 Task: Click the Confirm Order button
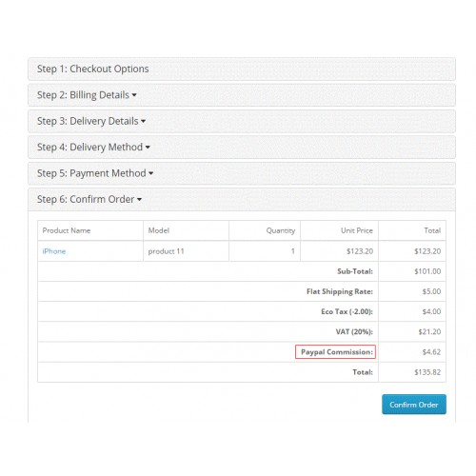coord(414,405)
